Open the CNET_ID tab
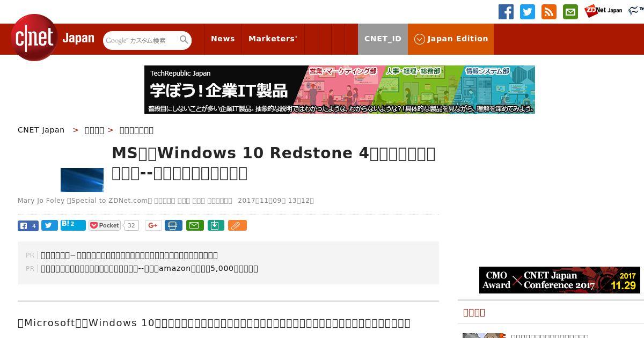 383,39
